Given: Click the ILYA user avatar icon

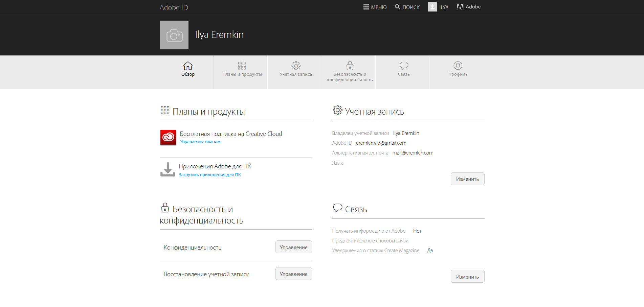Looking at the screenshot, I should tap(432, 7).
